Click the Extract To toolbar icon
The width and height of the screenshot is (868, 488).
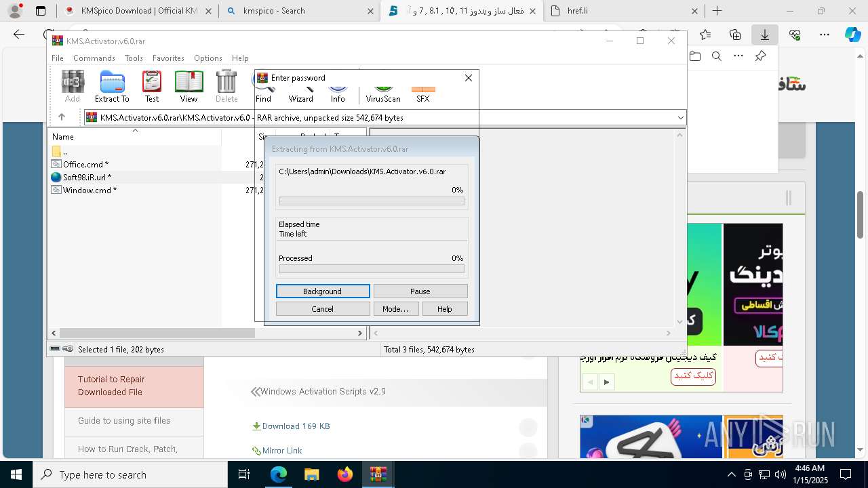click(112, 86)
